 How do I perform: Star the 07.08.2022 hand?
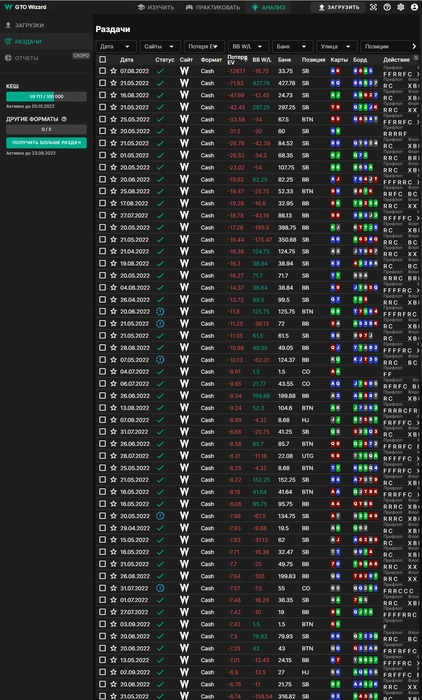[x=113, y=71]
